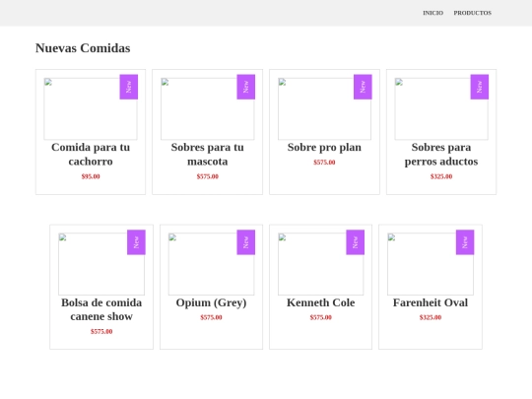Viewport: 532px width, 399px height.
Task: Click the $575.00 price under Kenneth Cole
Action: (320, 317)
